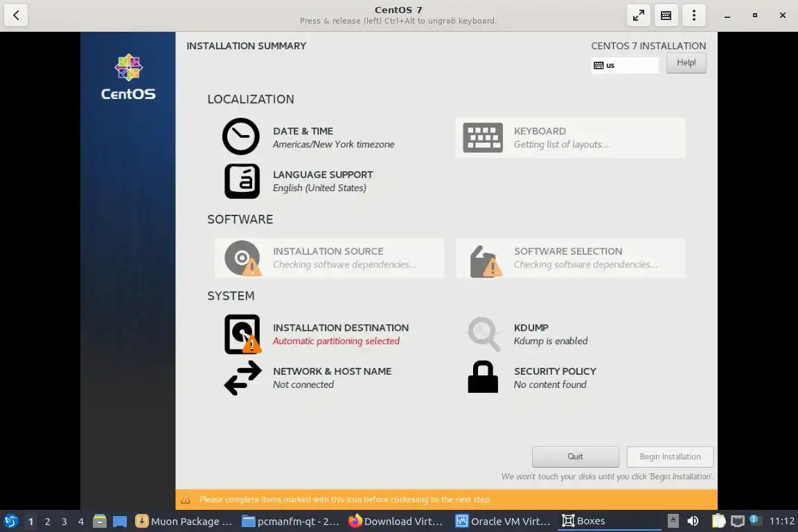
Task: Click the notification tray icon with exclamation
Action: click(755, 520)
